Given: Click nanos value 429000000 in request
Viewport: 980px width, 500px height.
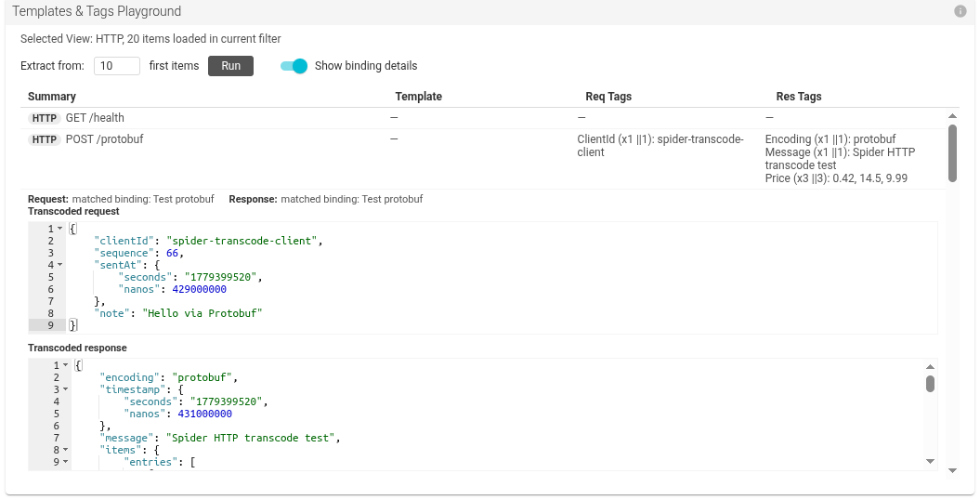Looking at the screenshot, I should coord(200,289).
